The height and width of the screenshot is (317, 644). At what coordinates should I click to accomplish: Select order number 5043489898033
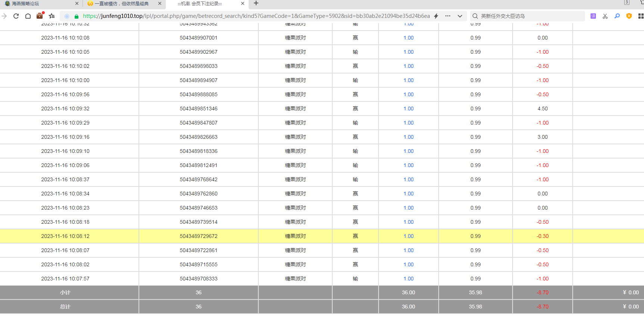[x=199, y=66]
